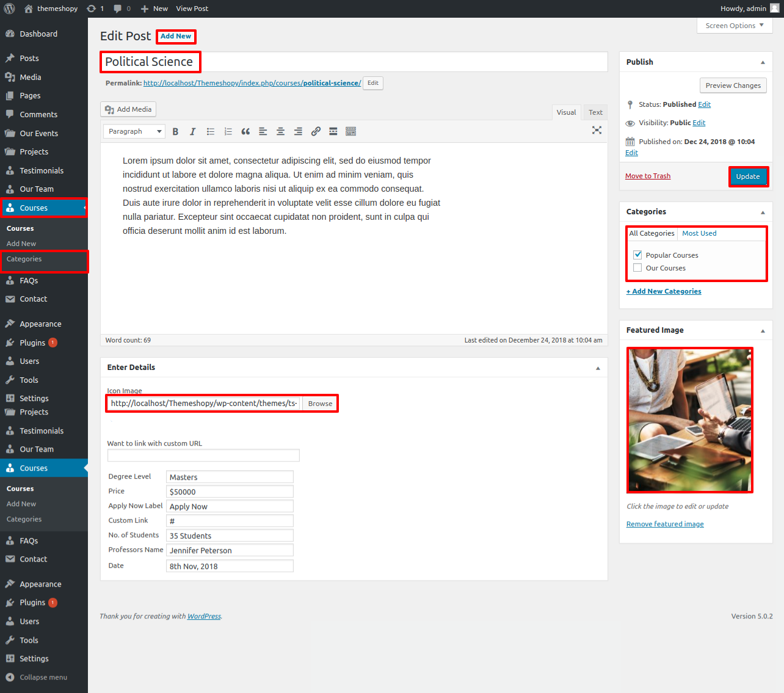Screen dimensions: 784x693
Task: Open the Paragraph format dropdown
Action: pos(134,131)
